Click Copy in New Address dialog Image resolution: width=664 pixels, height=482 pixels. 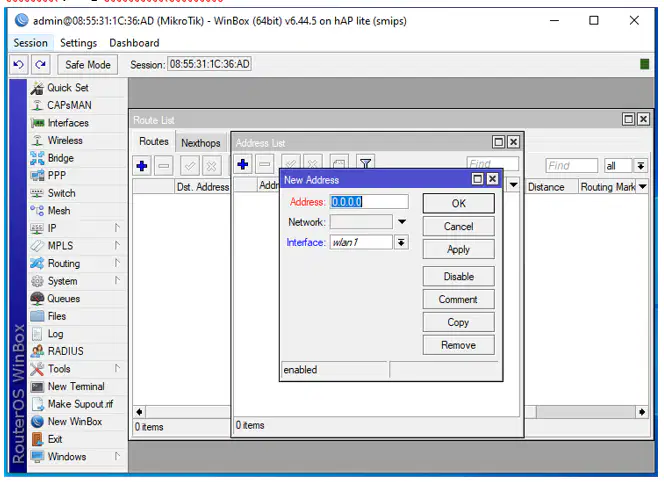pyautogui.click(x=459, y=322)
